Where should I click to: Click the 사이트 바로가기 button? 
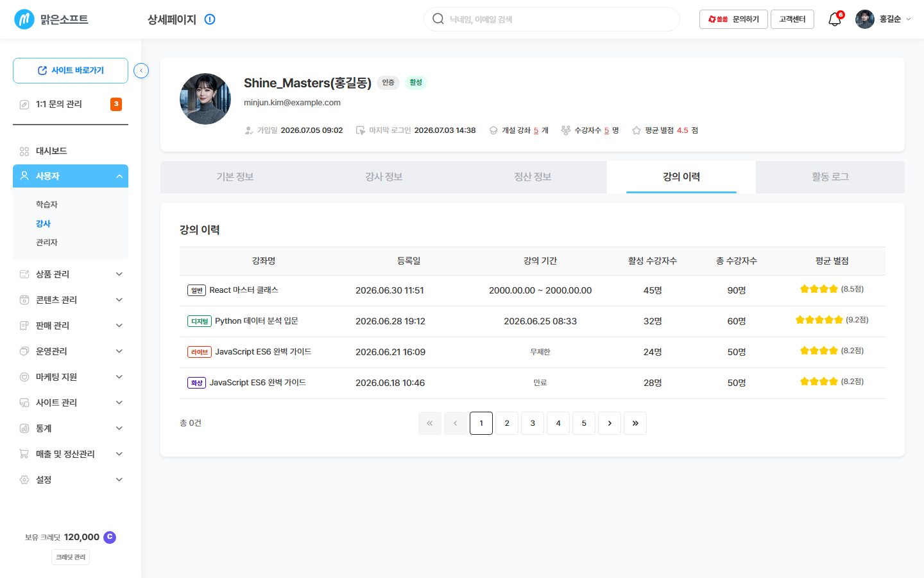click(71, 71)
